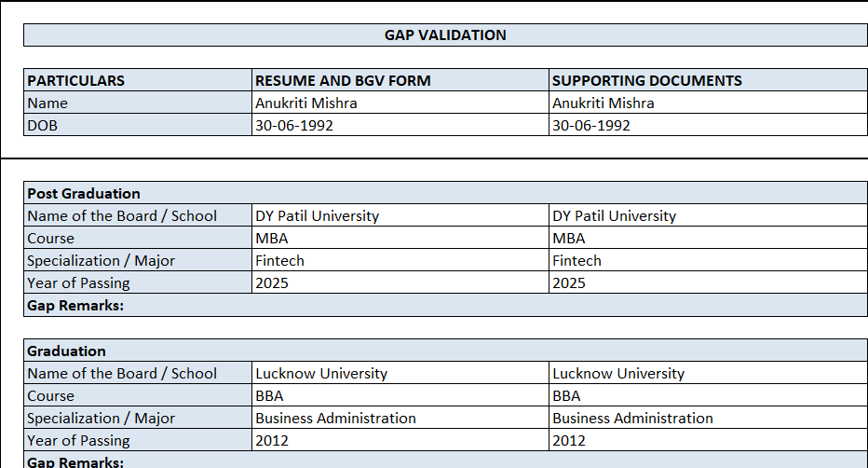Viewport: 868px width, 468px height.
Task: Click Business Administration under Supporting Documents
Action: [708, 419]
